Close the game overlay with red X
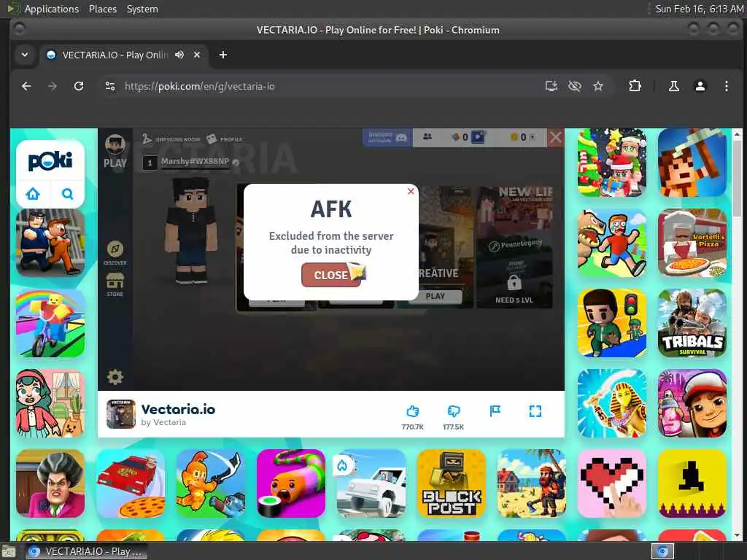Image resolution: width=747 pixels, height=560 pixels. [x=555, y=138]
